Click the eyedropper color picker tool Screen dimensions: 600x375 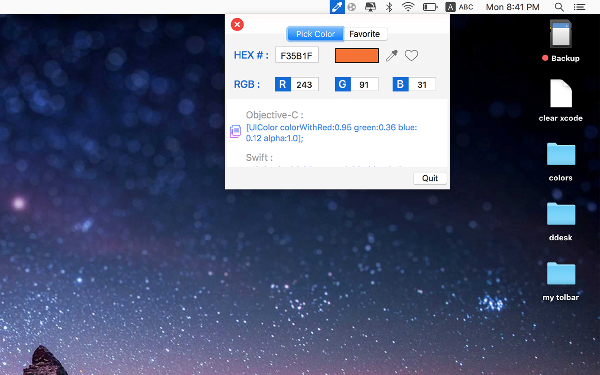[392, 56]
